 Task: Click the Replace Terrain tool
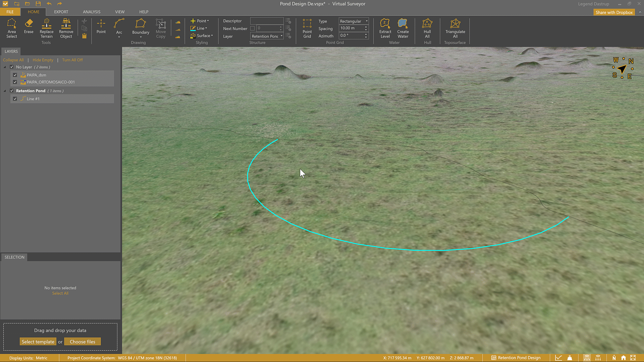pyautogui.click(x=46, y=28)
